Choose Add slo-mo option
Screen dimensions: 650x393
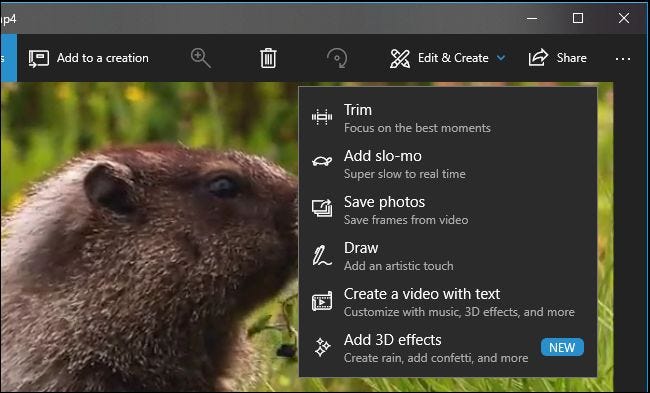[448, 164]
